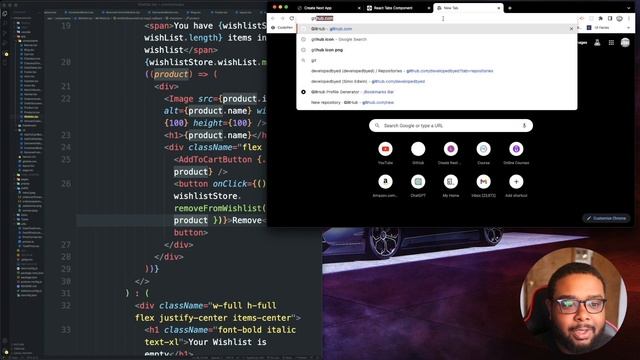Open the Amazon.com shortcut tile
640x360 pixels.
[x=385, y=186]
